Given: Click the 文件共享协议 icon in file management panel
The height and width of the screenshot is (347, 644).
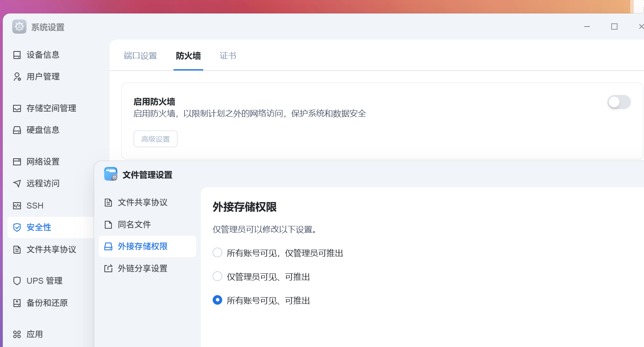Looking at the screenshot, I should click(x=108, y=203).
